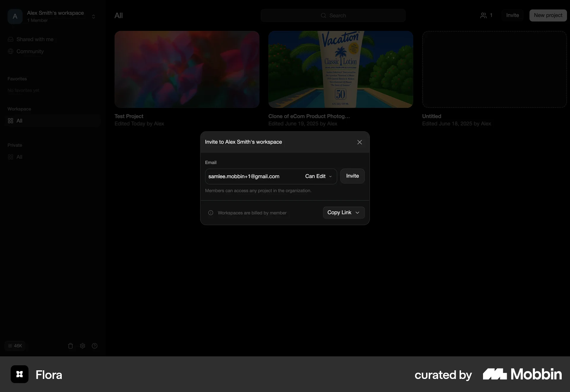Viewport: 570px width, 392px height.
Task: Click the Search bar at top
Action: tap(333, 15)
